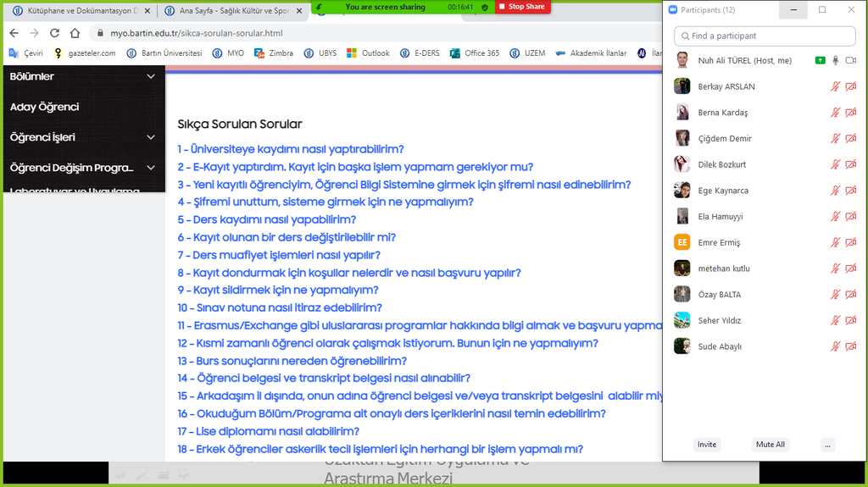Click Dilek Bozkurt's muted microphone icon
868x487 pixels.
click(835, 164)
